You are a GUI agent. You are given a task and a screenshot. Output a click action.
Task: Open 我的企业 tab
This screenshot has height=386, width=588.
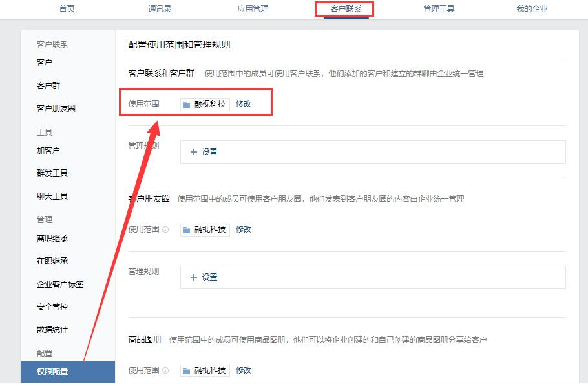click(x=532, y=8)
